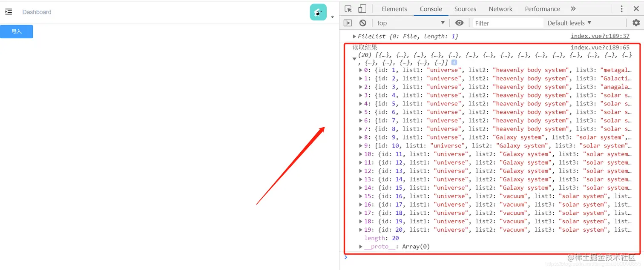Select the length: 20 property
The image size is (644, 270).
(382, 238)
